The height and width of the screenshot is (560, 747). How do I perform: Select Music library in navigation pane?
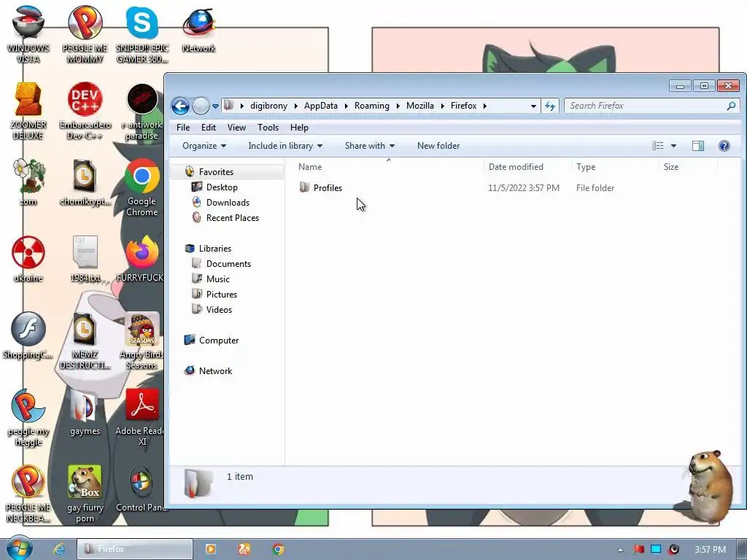tap(217, 279)
